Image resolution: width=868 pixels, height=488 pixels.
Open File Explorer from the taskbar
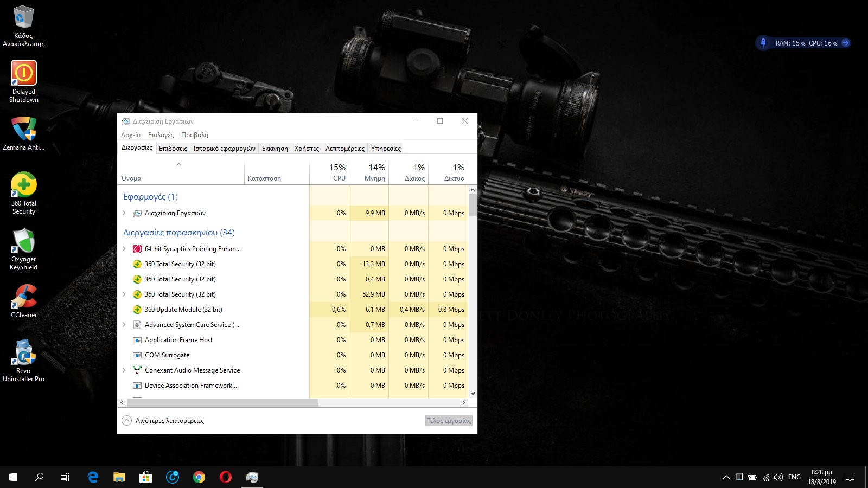click(119, 477)
